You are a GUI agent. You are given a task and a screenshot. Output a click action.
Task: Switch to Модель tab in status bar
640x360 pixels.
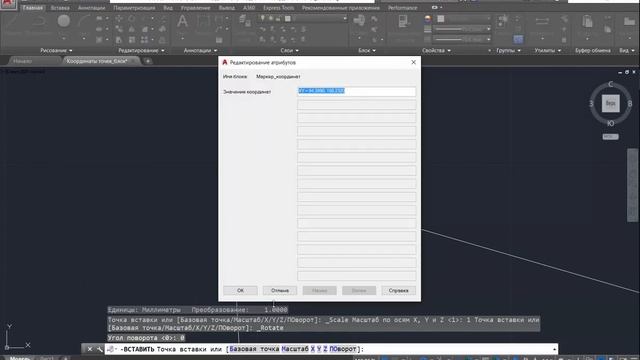point(20,358)
